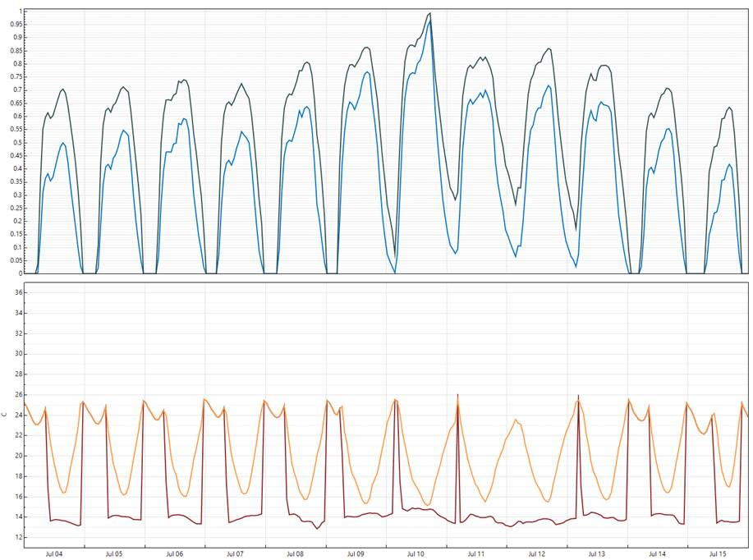Screen dimensions: 753x560
Task: Click the 0.15 y-axis tick label
Action: click(x=16, y=234)
